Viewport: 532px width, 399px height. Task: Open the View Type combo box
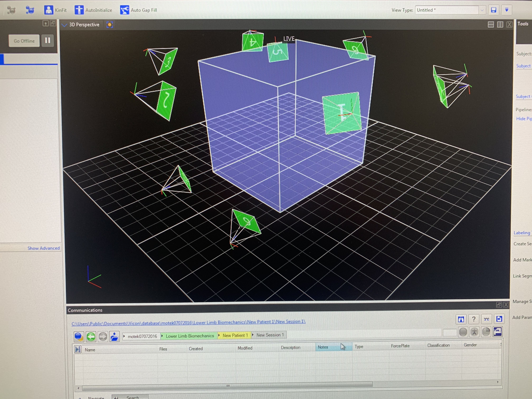[482, 10]
